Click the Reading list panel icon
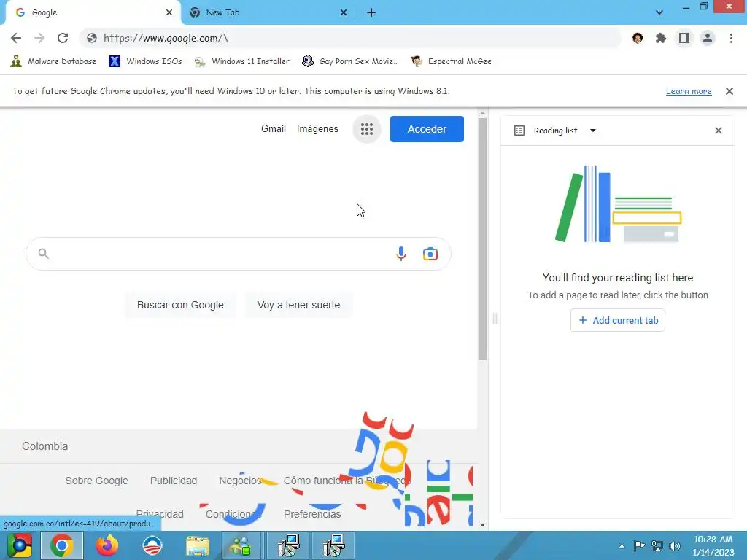747x560 pixels. tap(519, 131)
